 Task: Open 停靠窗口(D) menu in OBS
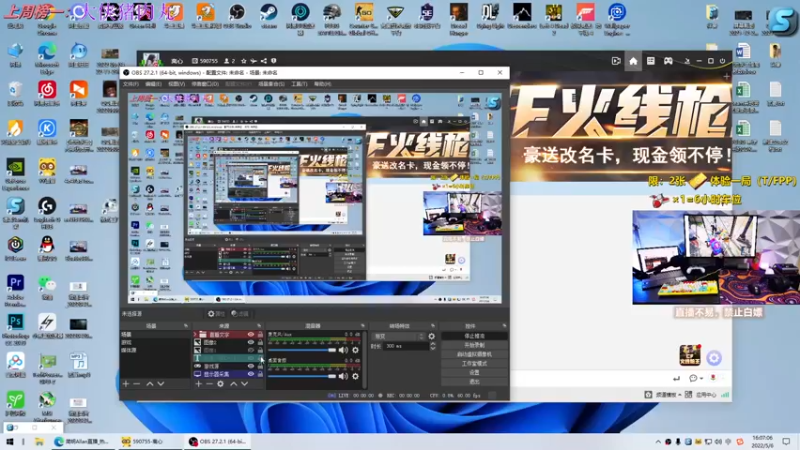(x=205, y=84)
